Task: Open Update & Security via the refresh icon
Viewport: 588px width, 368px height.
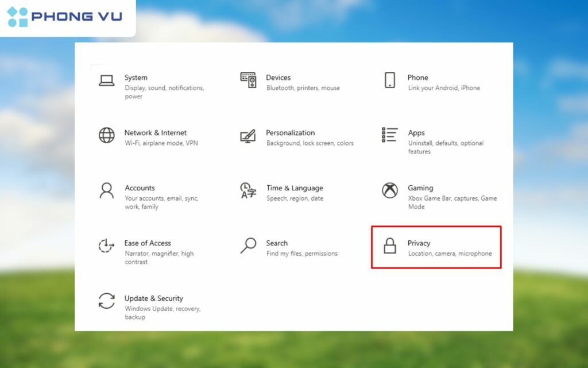Action: pos(106,300)
